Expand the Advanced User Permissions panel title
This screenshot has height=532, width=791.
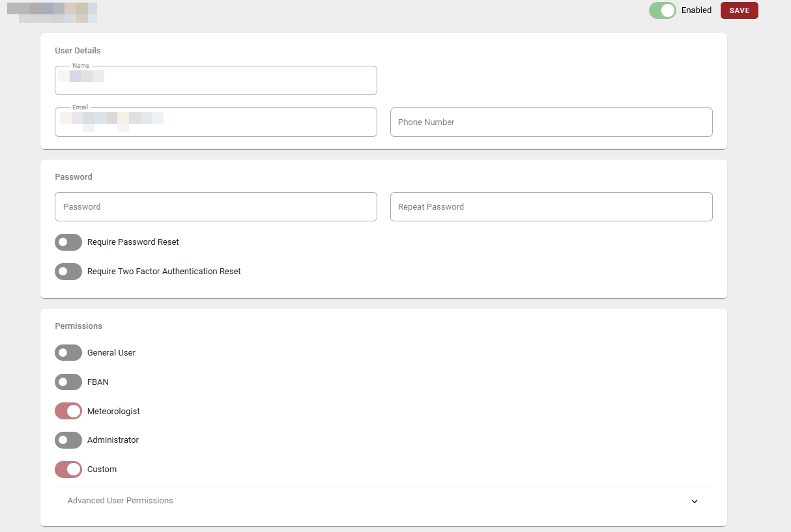tap(121, 501)
